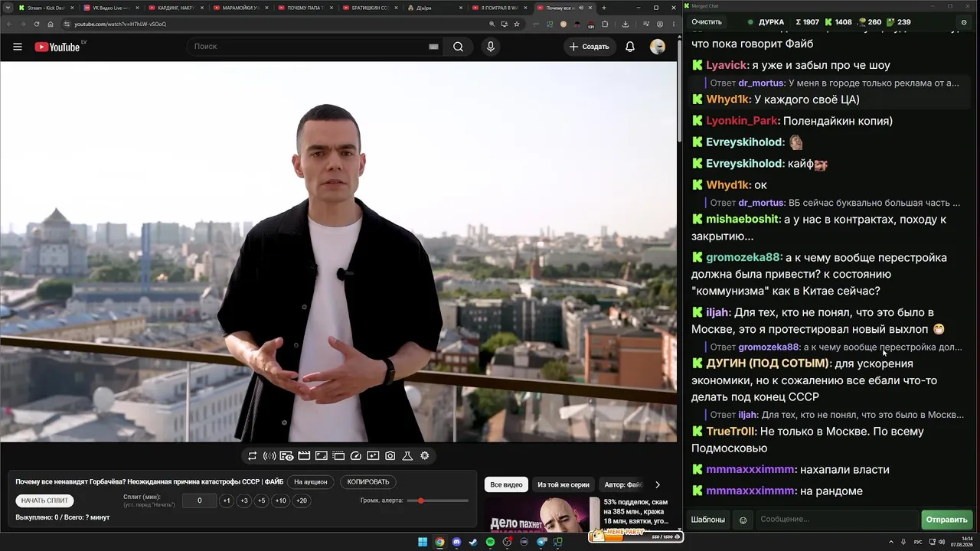Click the flask icon in the player toolbar
The width and height of the screenshot is (980, 551).
pyautogui.click(x=407, y=456)
